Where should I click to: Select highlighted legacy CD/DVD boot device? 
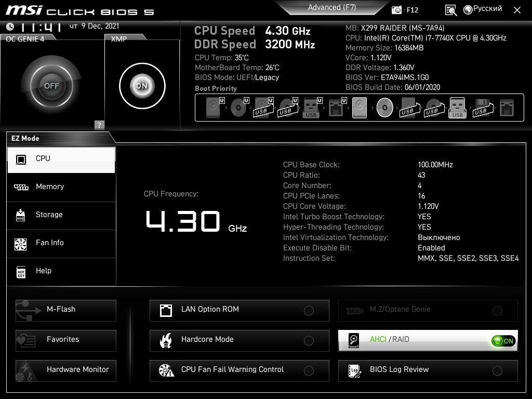(385, 108)
